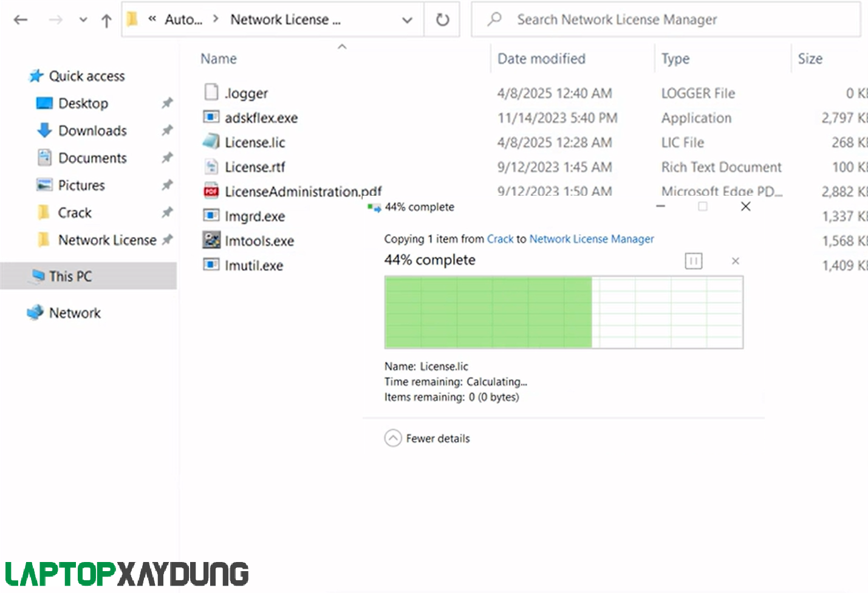This screenshot has width=868, height=593.
Task: Select the License.rtf document icon
Action: pos(211,166)
